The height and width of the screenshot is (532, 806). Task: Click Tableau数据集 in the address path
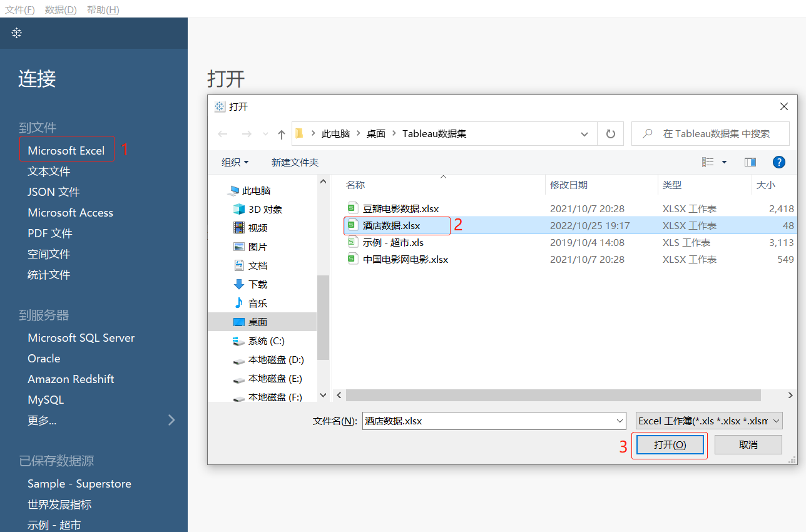click(x=434, y=134)
